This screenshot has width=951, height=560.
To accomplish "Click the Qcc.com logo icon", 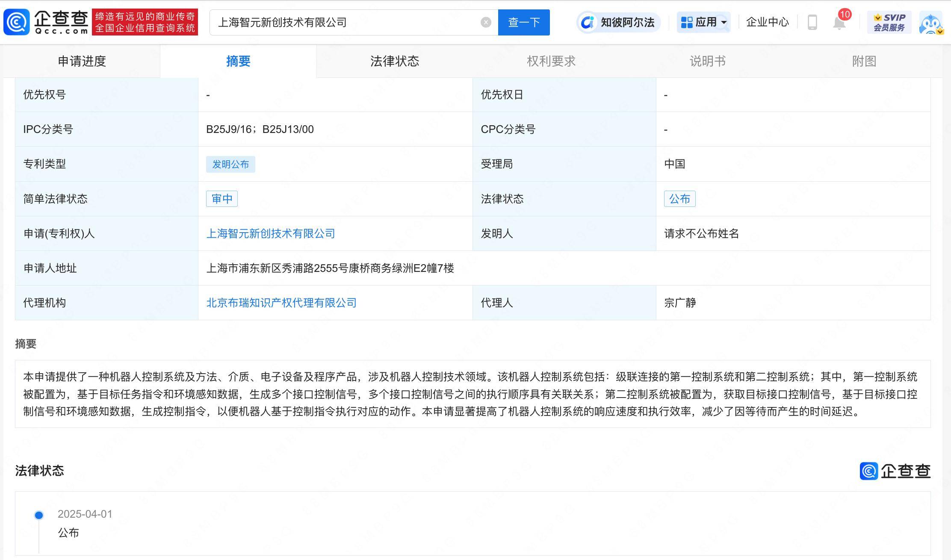I will click(17, 22).
